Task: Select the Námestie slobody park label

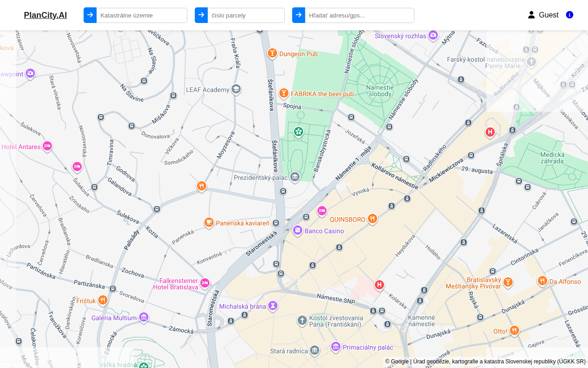Action: point(380,91)
